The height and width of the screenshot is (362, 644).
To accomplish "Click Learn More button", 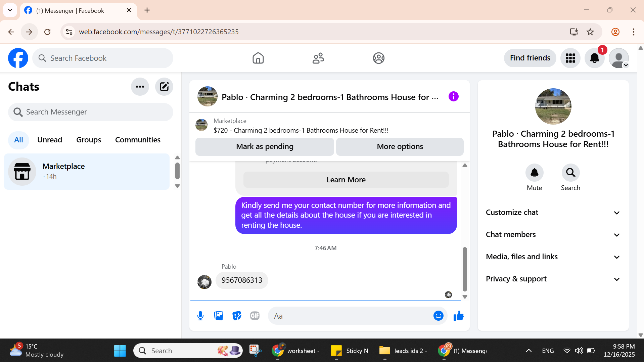I will [346, 180].
